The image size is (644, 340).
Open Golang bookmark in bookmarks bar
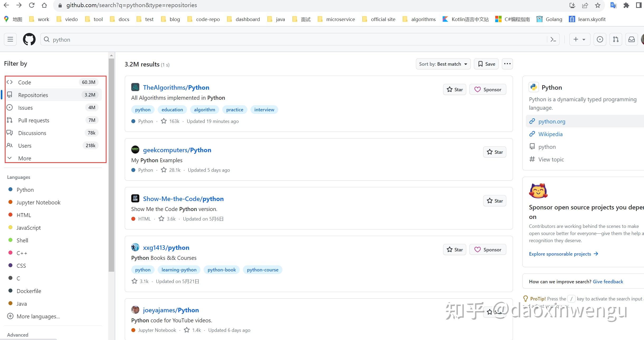tap(549, 19)
